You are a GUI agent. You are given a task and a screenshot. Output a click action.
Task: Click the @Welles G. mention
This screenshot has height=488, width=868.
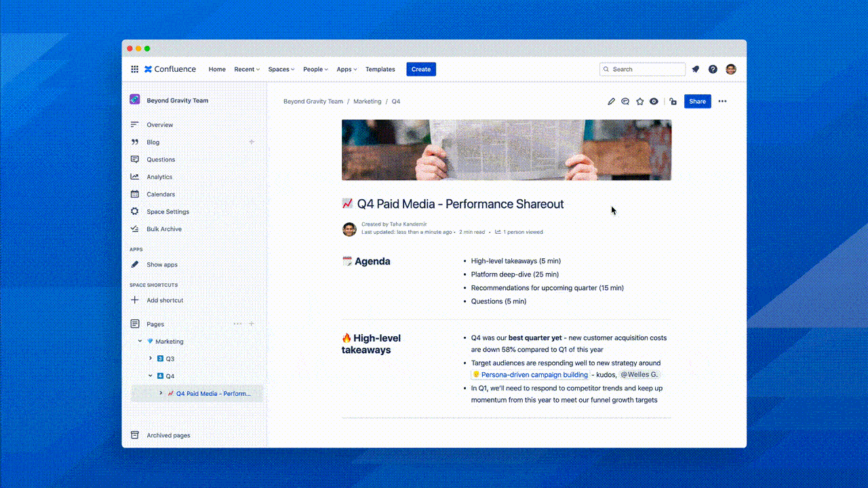639,375
